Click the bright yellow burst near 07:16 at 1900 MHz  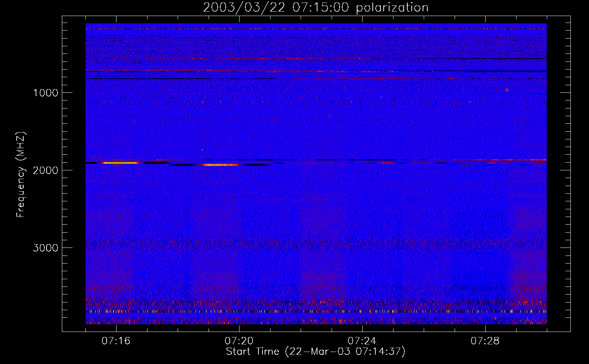coord(121,163)
